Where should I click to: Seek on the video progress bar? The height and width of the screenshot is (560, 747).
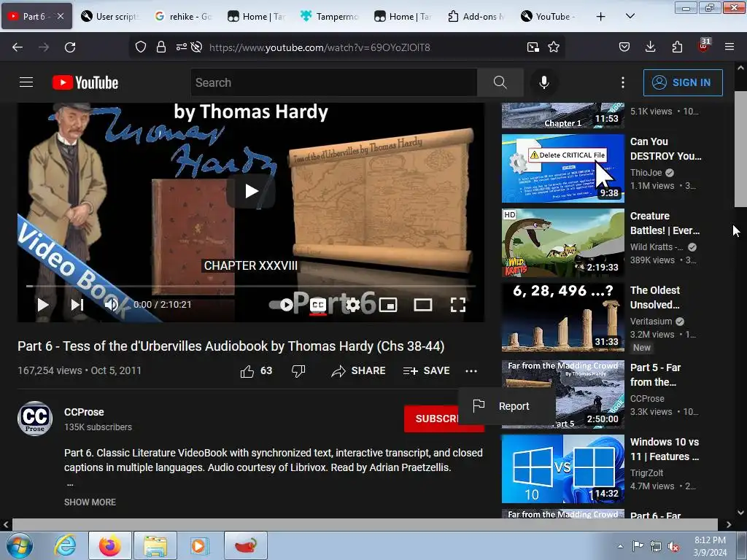[251, 286]
